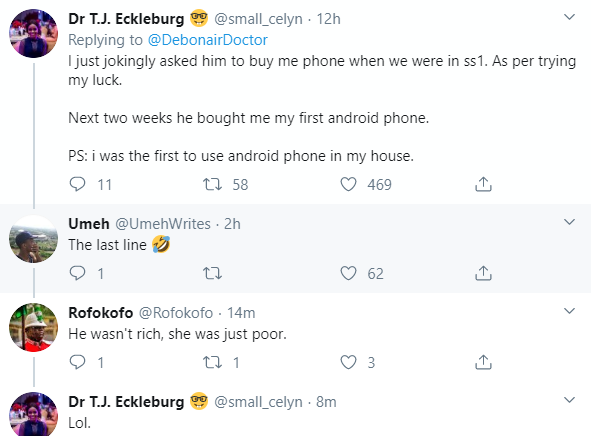Expand options chevron on Umeh's tweet

(x=569, y=222)
